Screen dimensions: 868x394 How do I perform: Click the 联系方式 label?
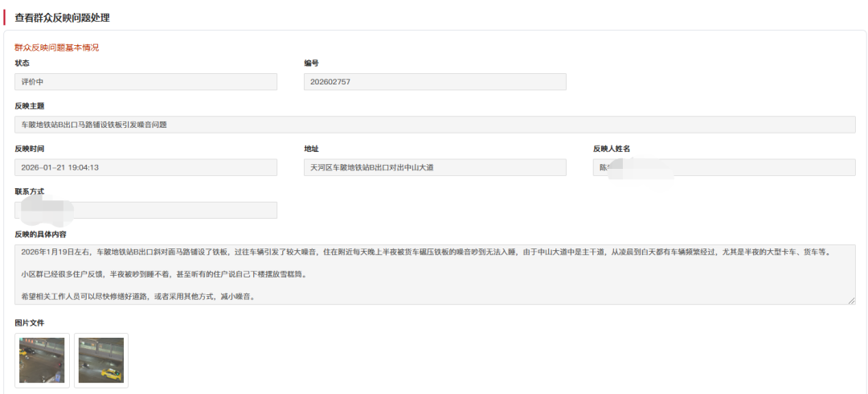coord(30,191)
